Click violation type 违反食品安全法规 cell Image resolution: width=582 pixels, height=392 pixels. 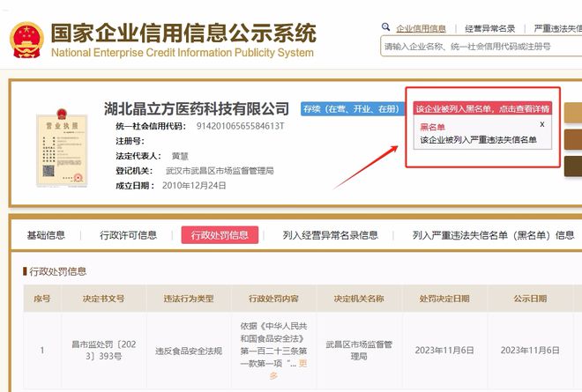[189, 351]
